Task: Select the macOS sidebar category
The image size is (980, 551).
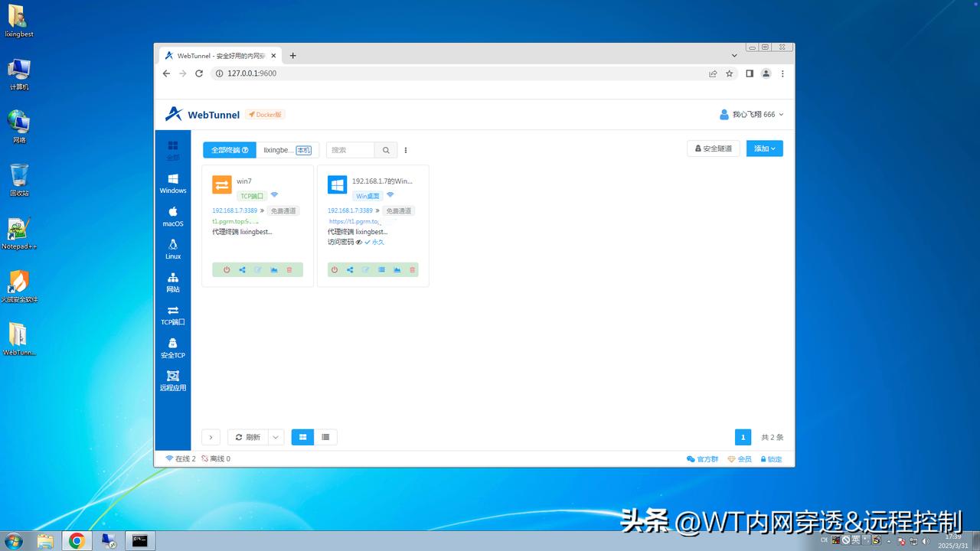Action: [x=173, y=217]
